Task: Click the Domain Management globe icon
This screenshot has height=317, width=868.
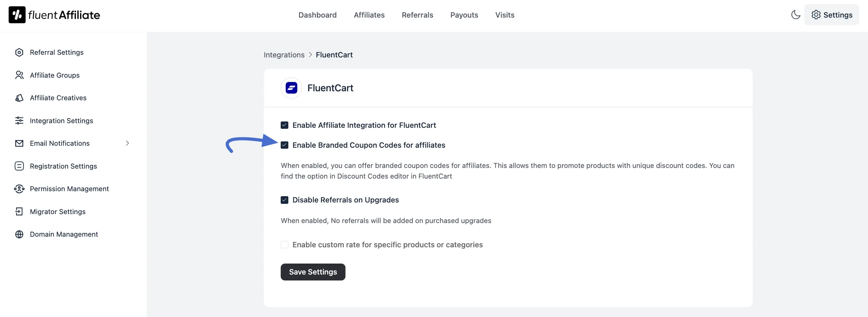Action: (x=19, y=234)
